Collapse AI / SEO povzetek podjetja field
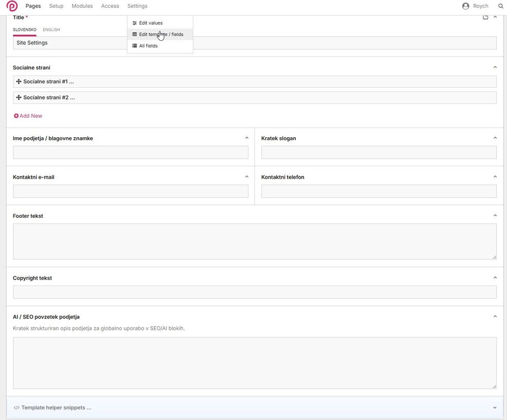The width and height of the screenshot is (507, 420). coord(495,316)
